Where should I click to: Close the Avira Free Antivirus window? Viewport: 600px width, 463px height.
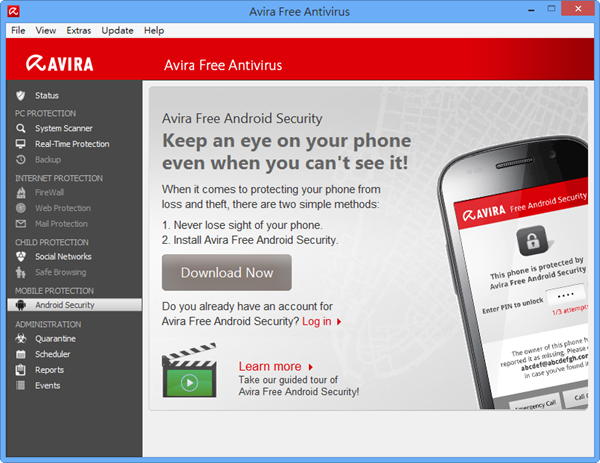[x=578, y=8]
